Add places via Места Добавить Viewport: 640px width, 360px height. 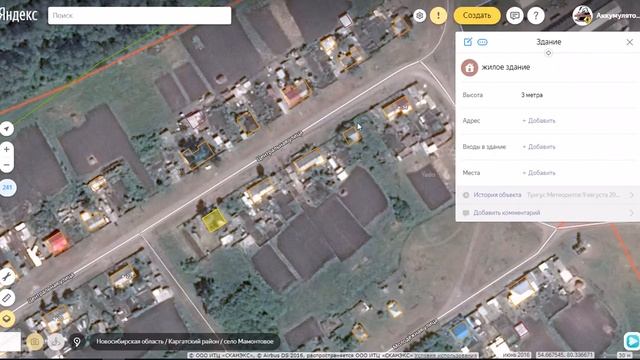point(539,173)
